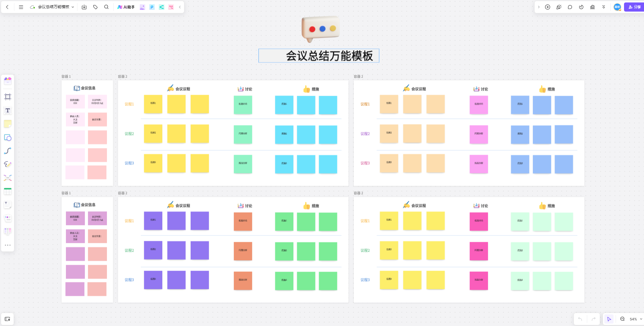Image resolution: width=644 pixels, height=326 pixels.
Task: Click the redo arrow
Action: tap(594, 319)
